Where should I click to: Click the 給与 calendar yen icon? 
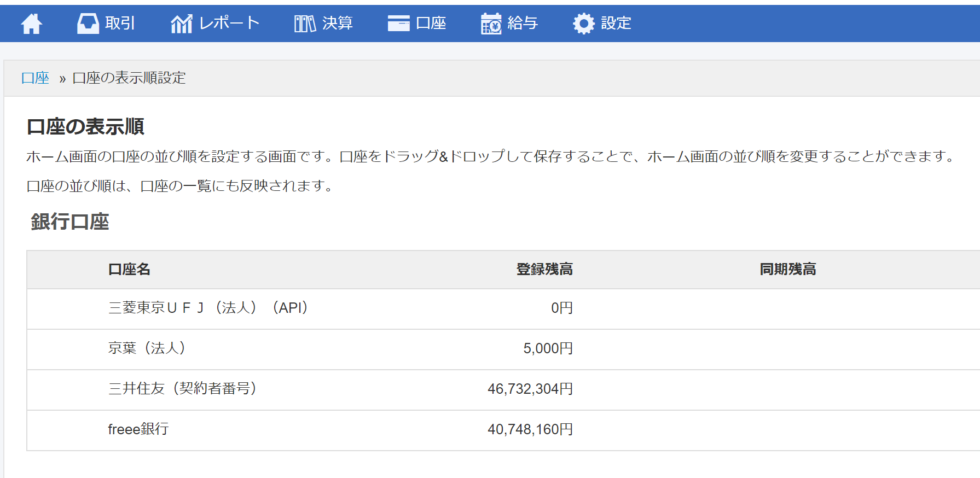[491, 24]
